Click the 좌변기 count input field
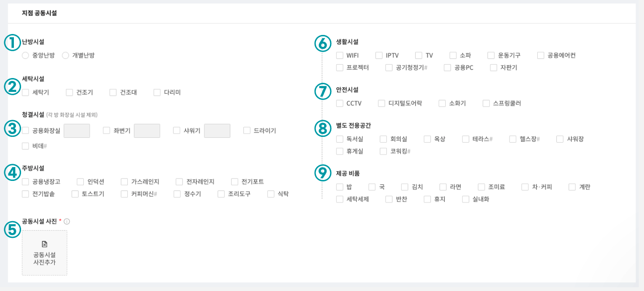 click(x=147, y=131)
